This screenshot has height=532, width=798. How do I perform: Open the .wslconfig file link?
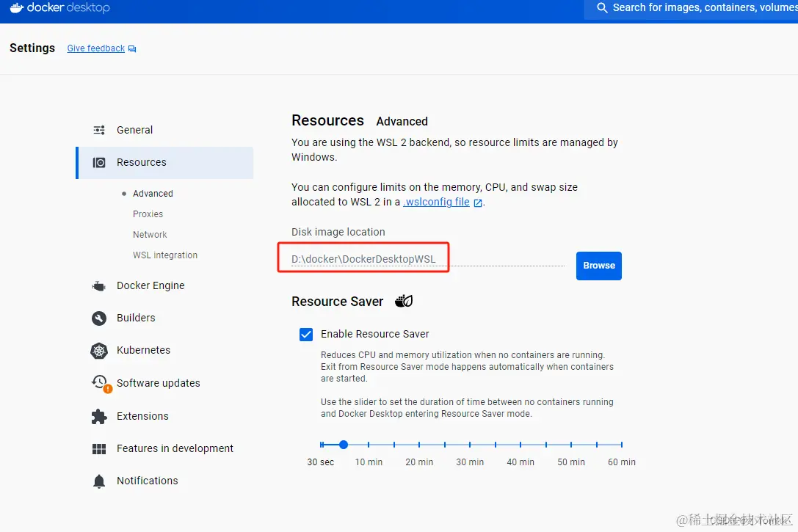[437, 202]
